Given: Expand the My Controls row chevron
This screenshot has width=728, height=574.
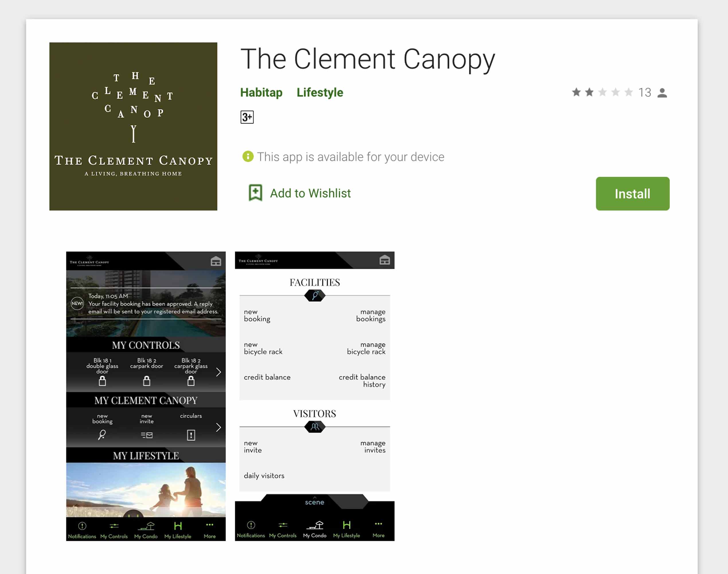Looking at the screenshot, I should coord(218,372).
